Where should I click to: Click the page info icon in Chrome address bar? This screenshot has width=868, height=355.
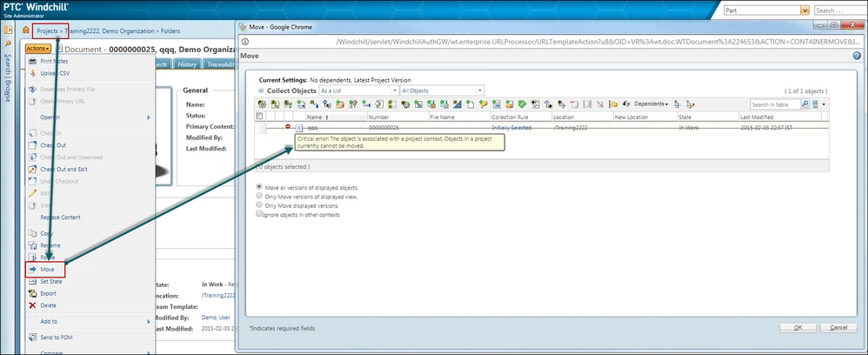click(245, 42)
